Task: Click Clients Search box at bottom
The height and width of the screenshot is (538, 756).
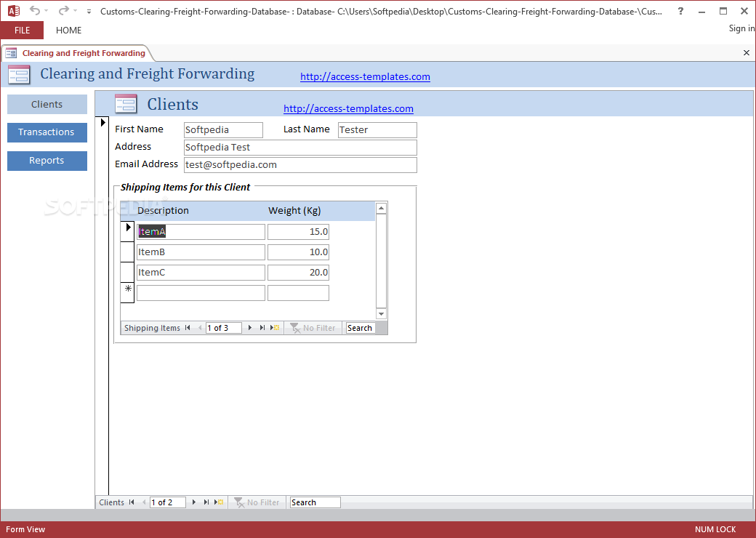Action: (315, 502)
